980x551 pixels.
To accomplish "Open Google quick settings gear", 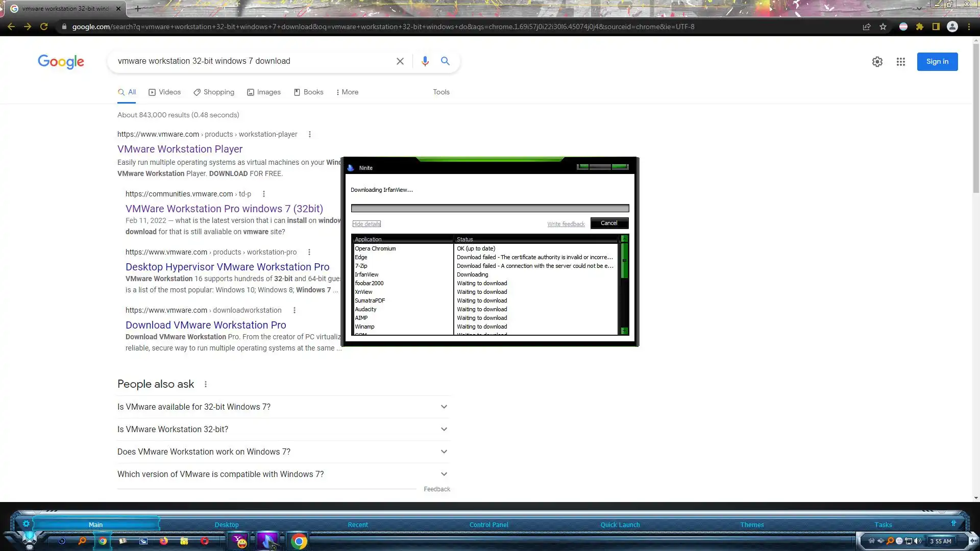I will click(877, 62).
